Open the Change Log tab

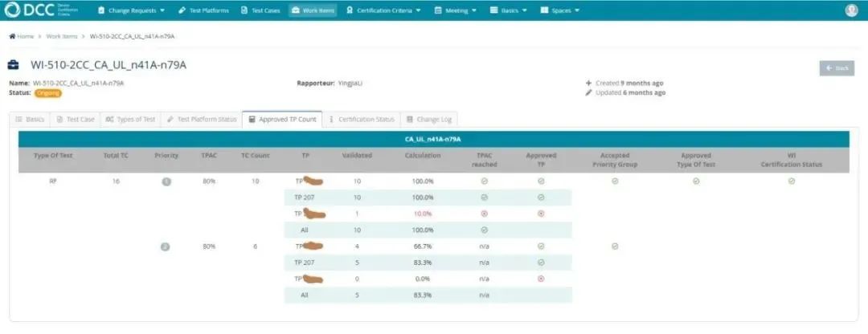click(x=429, y=119)
